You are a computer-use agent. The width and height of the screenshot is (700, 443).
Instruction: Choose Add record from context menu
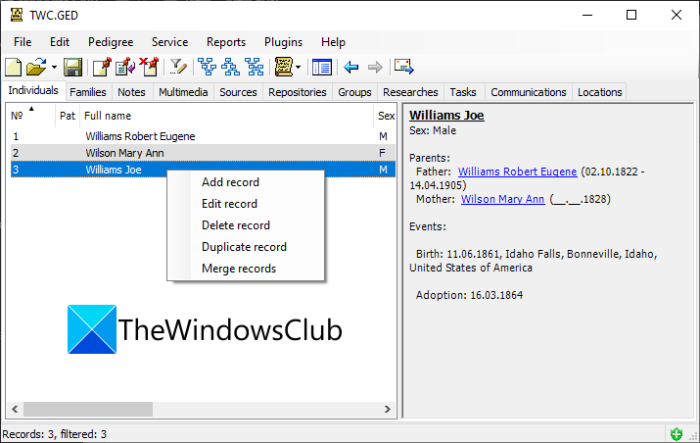[246, 182]
